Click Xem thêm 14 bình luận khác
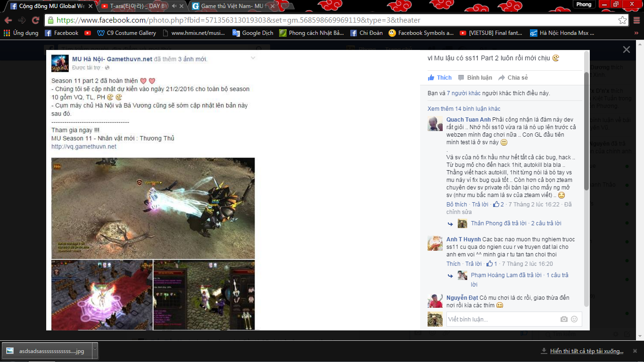The width and height of the screenshot is (644, 362). click(464, 109)
